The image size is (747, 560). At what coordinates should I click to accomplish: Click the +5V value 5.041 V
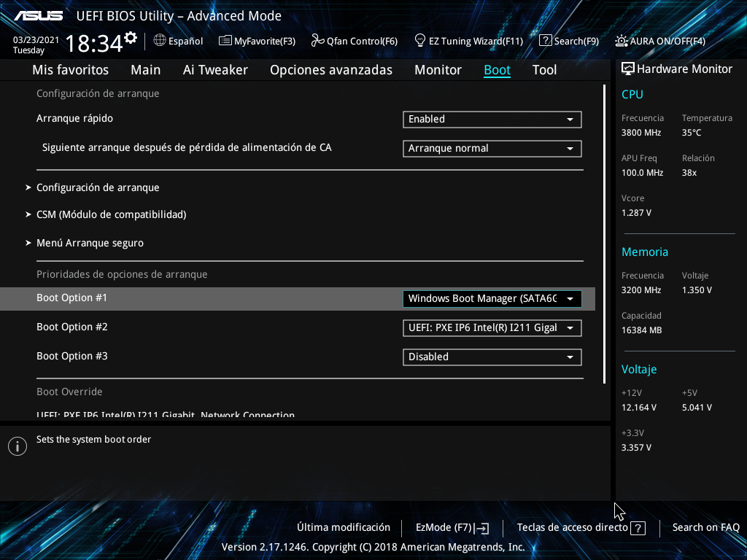(697, 408)
